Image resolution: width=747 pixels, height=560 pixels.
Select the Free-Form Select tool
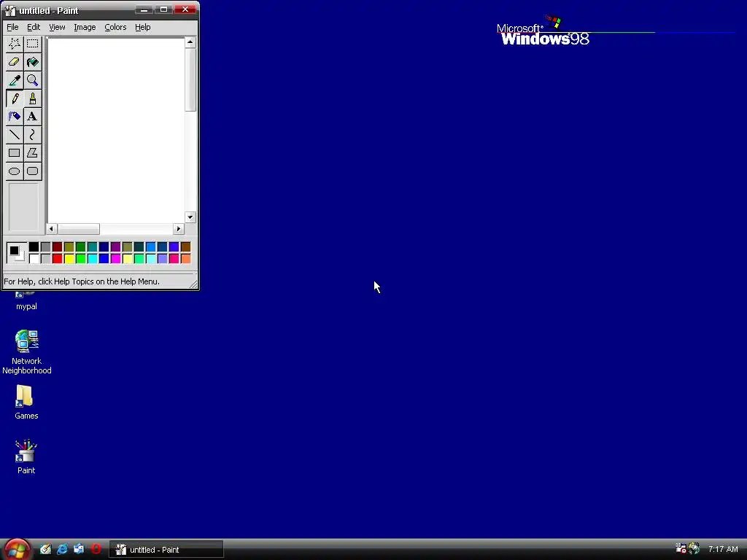[15, 44]
